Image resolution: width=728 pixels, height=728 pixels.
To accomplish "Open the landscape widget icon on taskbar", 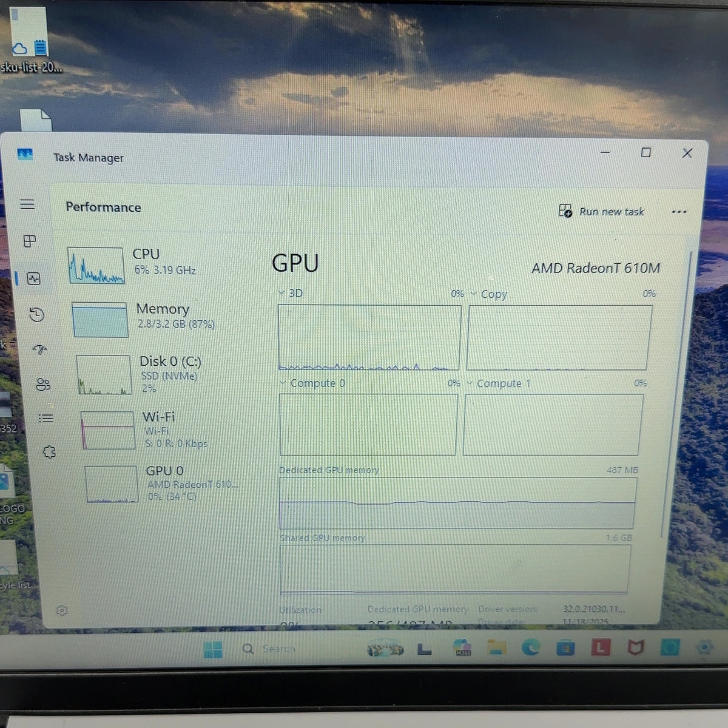I will 385,649.
